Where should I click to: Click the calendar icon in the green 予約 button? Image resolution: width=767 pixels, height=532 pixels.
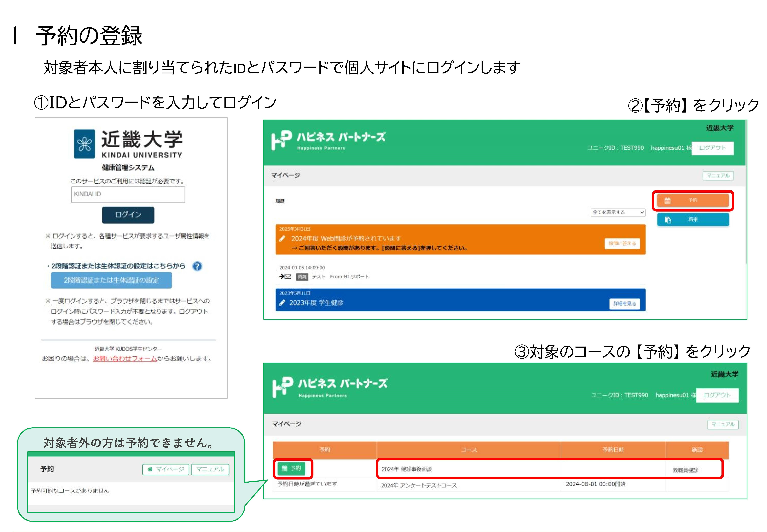coord(284,468)
